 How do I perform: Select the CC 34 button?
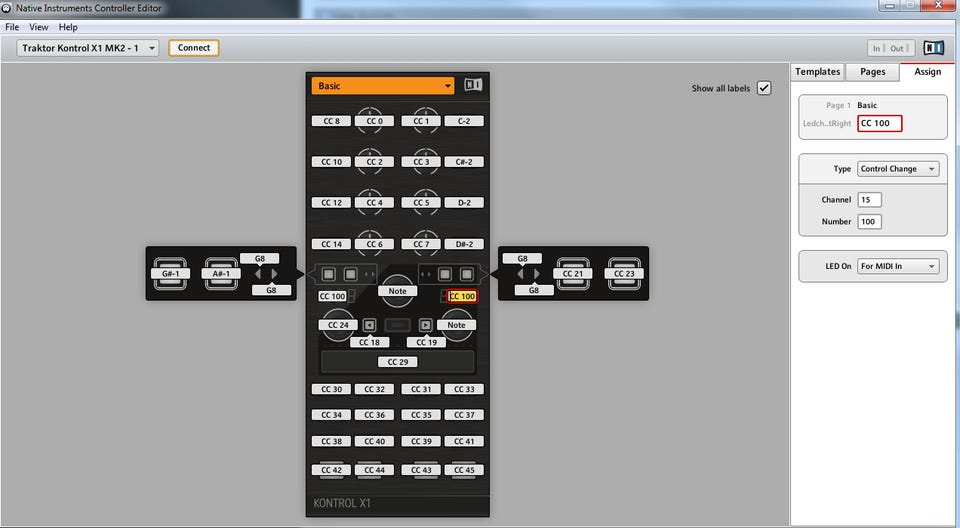pyautogui.click(x=331, y=415)
